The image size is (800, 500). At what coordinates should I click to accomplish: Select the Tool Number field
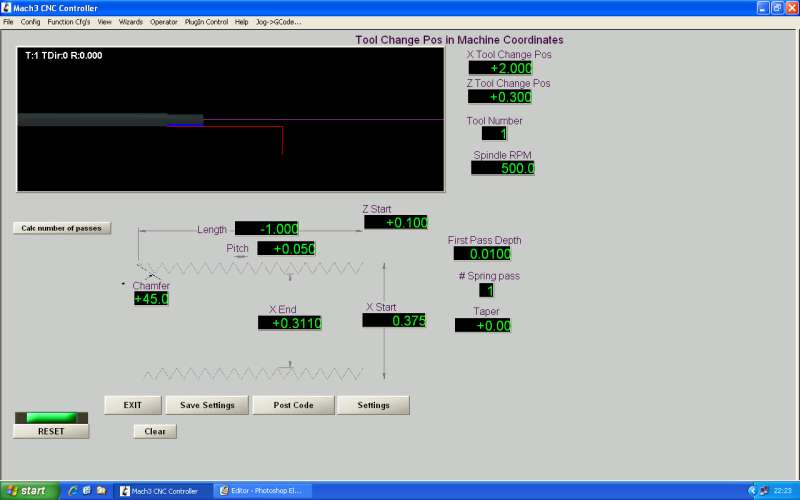(x=494, y=134)
